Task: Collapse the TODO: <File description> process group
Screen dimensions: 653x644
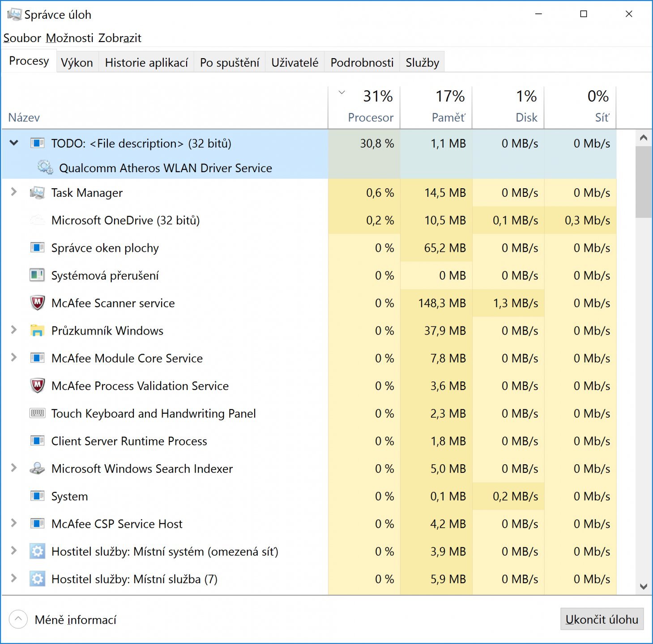Action: coord(13,143)
